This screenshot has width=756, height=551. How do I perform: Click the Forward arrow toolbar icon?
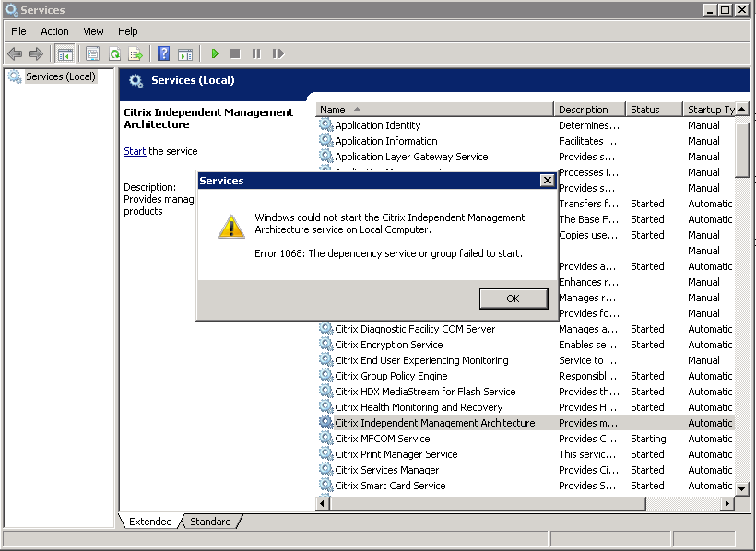coord(36,53)
